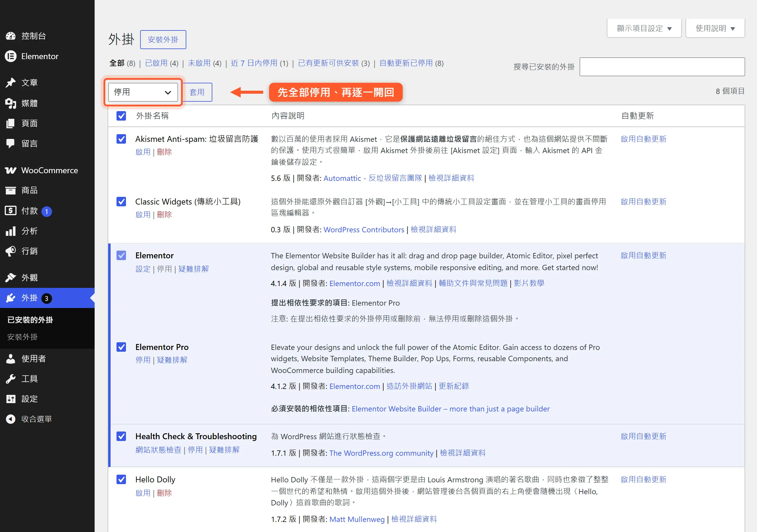This screenshot has height=532, width=757.
Task: Toggle the Elementor plugin checkbox
Action: click(x=121, y=255)
